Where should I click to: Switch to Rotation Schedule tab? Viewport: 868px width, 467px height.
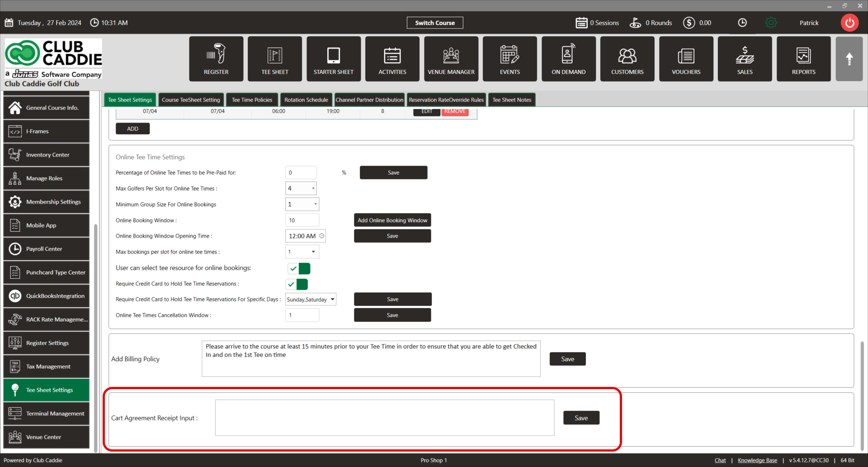click(x=306, y=100)
